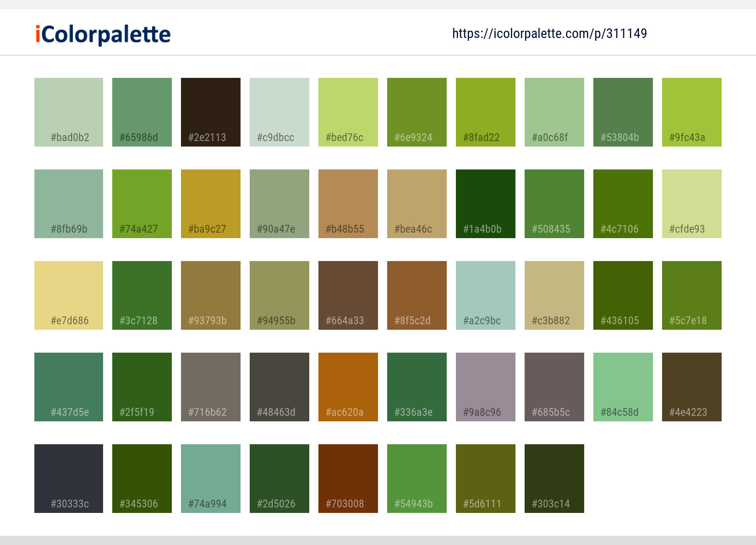756x545 pixels.
Task: Select the #e7d686 yellow swatch
Action: click(68, 295)
